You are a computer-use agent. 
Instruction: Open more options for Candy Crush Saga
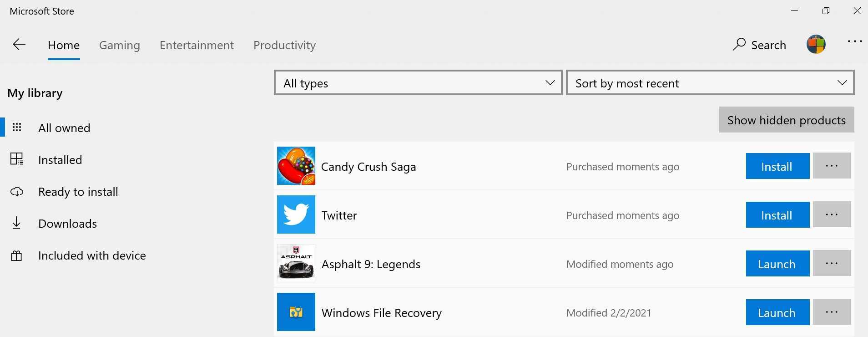click(832, 166)
